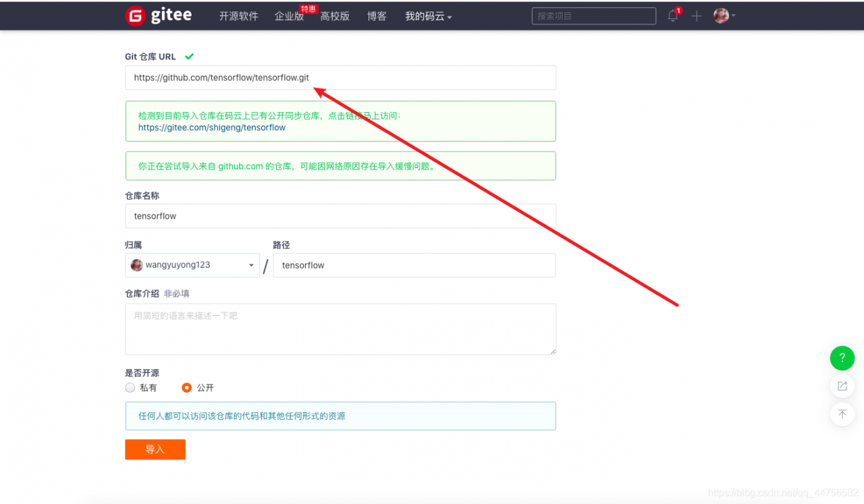
Task: Expand the avatar dropdown arrow
Action: click(x=733, y=16)
